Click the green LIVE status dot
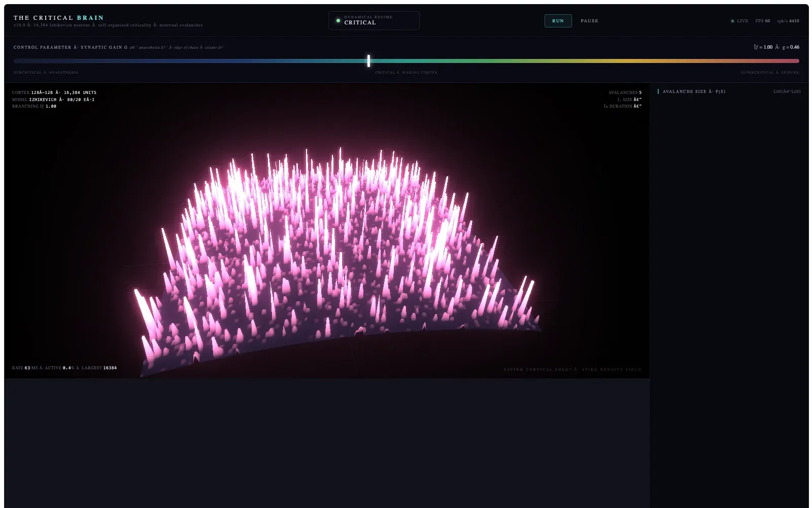 pyautogui.click(x=732, y=21)
